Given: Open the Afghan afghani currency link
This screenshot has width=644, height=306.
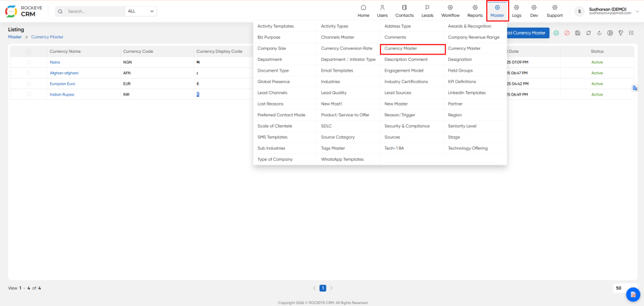Looking at the screenshot, I should pos(64,73).
